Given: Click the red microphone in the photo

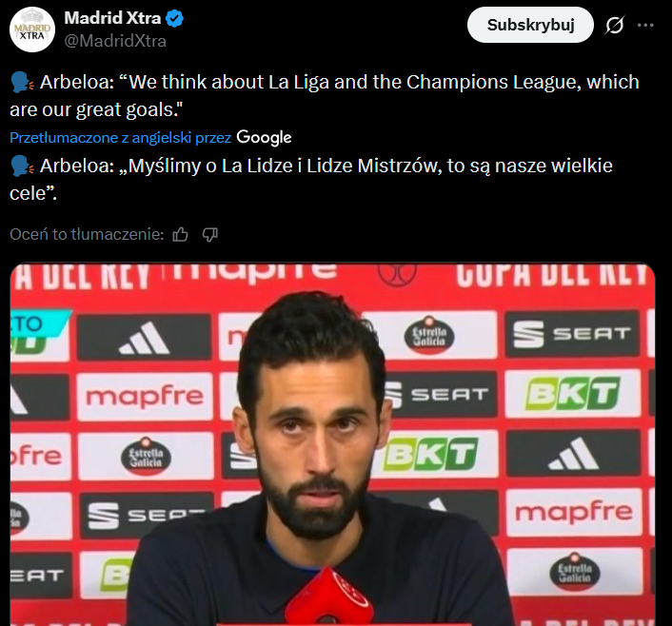Looking at the screenshot, I should tap(328, 597).
